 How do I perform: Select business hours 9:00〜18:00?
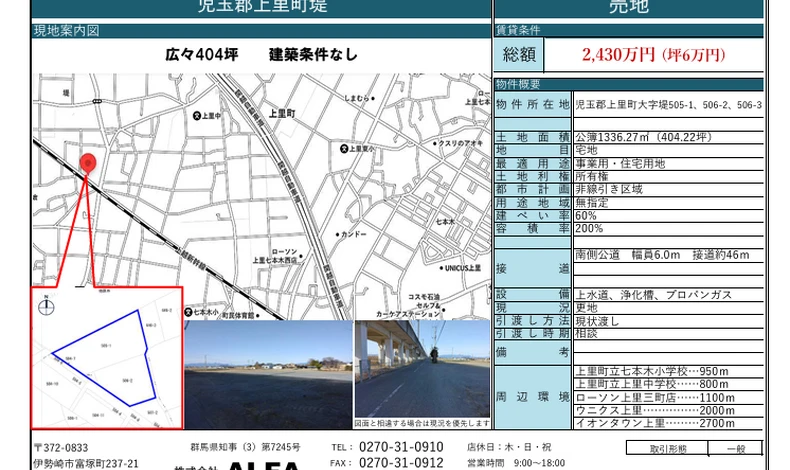click(x=539, y=462)
